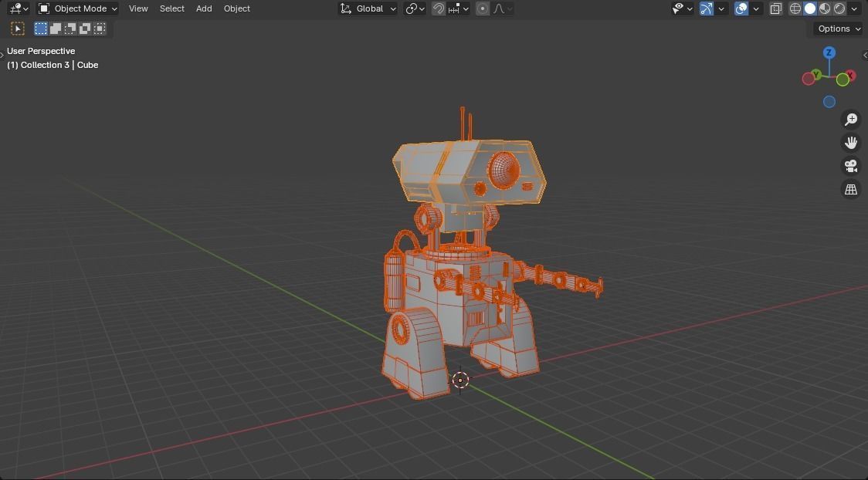Select the robot's extended arm

coord(558,279)
